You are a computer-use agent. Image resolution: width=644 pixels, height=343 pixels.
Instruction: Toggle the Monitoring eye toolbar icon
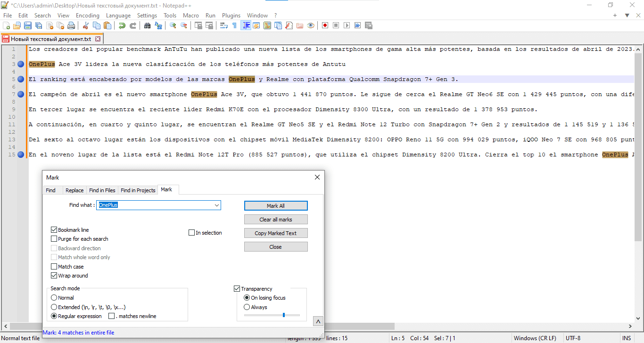click(311, 25)
